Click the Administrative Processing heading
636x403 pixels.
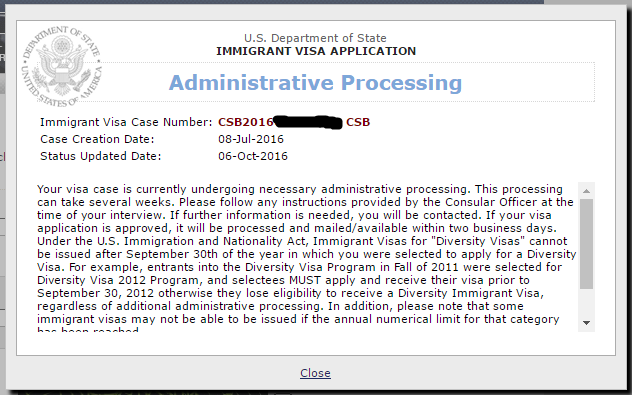coord(315,83)
